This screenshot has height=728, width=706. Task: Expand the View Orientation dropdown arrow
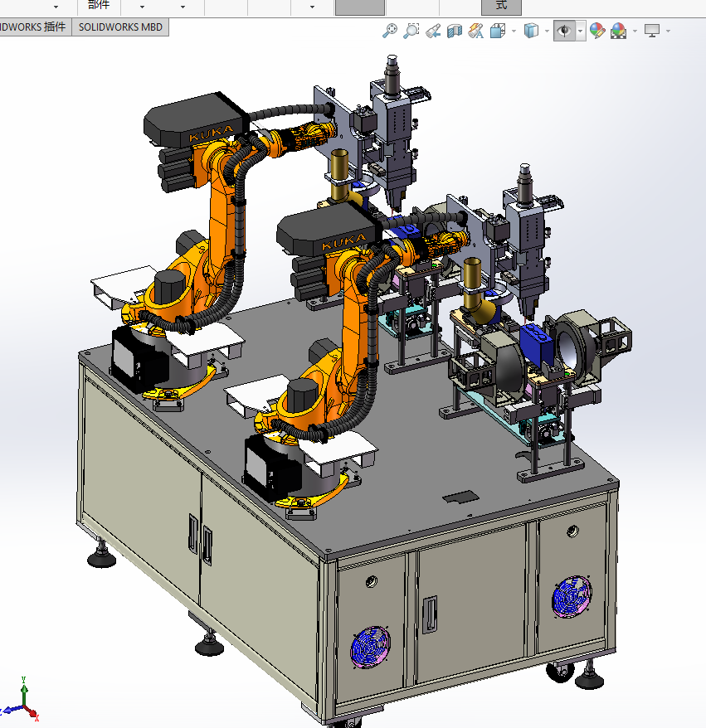(514, 32)
